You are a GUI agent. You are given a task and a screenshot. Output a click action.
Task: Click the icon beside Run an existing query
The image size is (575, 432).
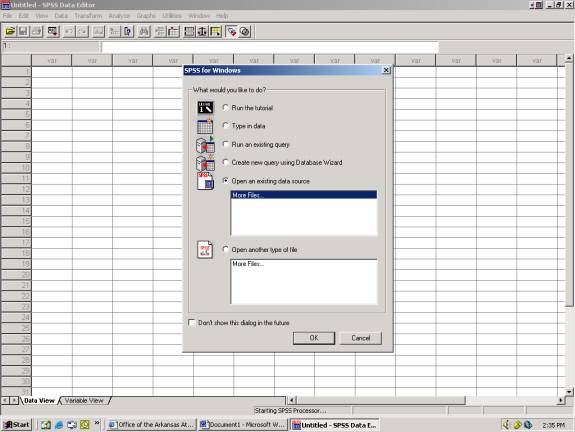tap(205, 145)
